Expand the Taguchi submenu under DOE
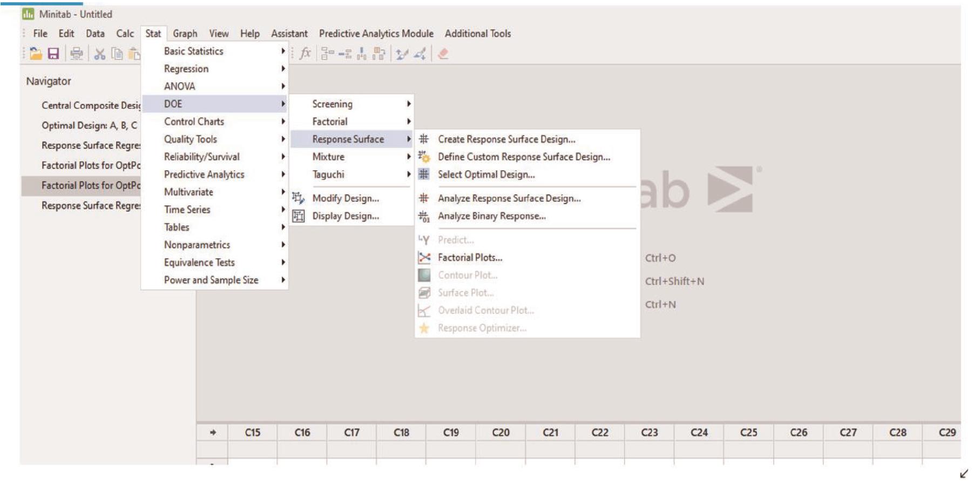This screenshot has height=495, width=980. pyautogui.click(x=352, y=175)
